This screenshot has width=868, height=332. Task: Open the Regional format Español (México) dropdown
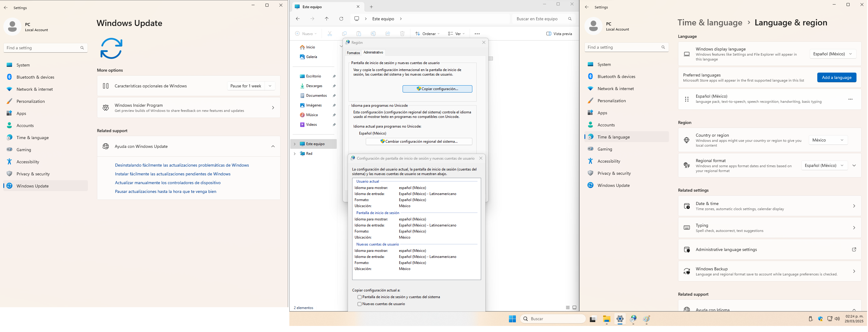pos(824,165)
